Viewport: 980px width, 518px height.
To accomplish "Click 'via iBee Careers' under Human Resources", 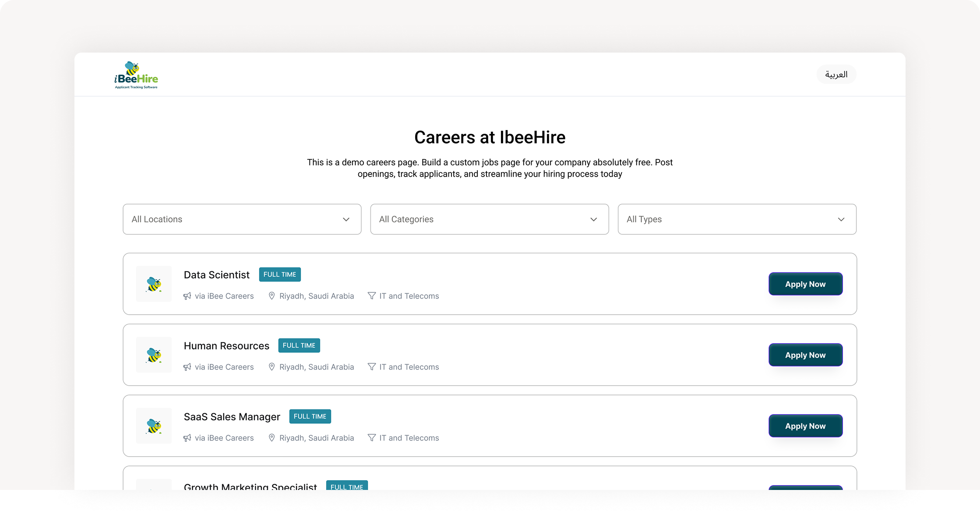I will (224, 367).
